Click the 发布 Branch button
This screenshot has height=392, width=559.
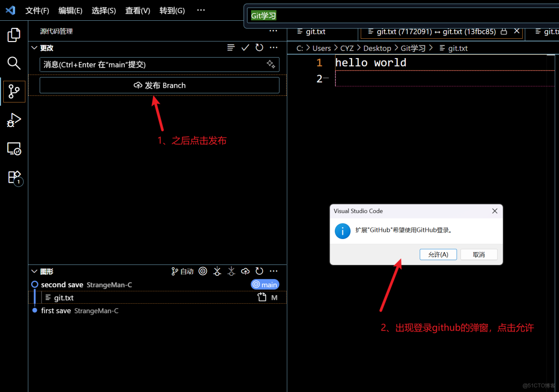click(x=159, y=85)
